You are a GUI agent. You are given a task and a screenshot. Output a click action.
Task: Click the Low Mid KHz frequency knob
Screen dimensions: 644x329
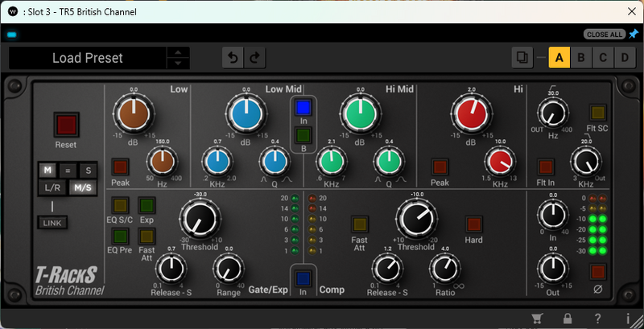click(x=217, y=162)
